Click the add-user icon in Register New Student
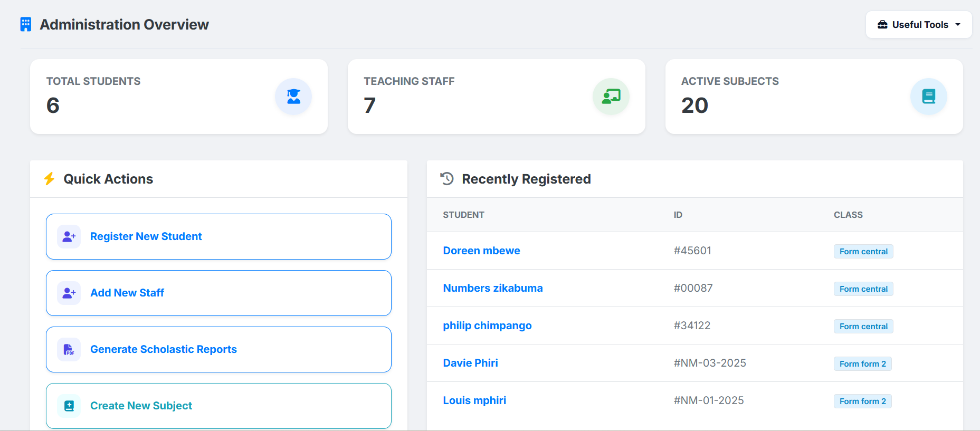 point(69,236)
